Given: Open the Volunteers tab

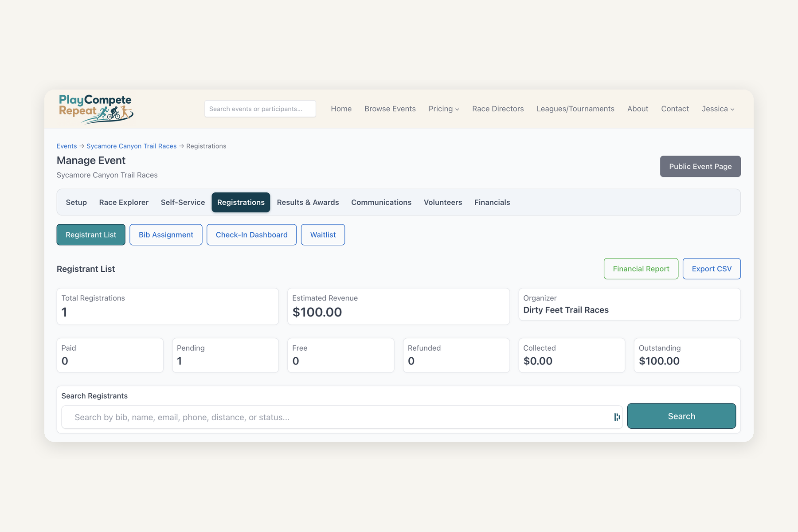Looking at the screenshot, I should click(x=442, y=202).
